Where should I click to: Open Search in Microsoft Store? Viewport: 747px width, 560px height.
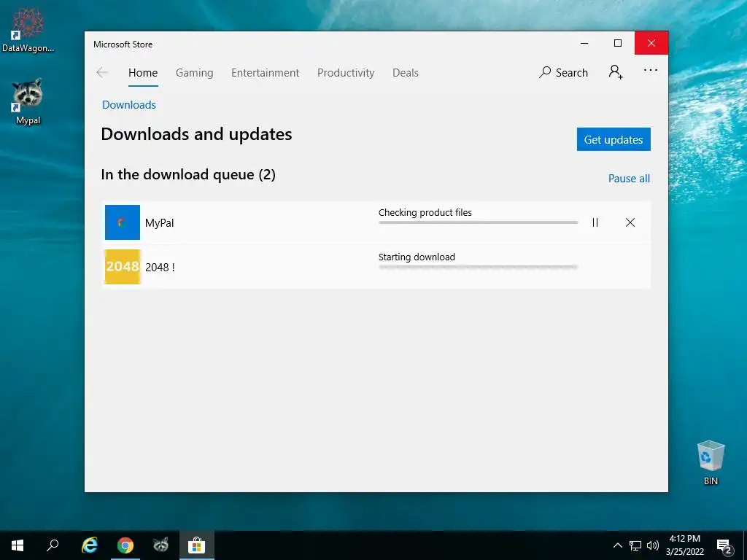(564, 72)
